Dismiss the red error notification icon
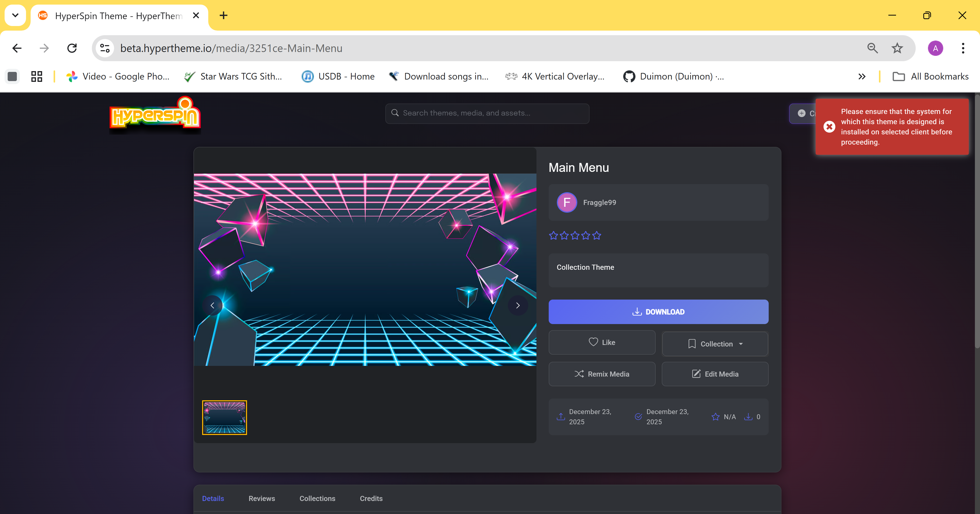 click(829, 127)
